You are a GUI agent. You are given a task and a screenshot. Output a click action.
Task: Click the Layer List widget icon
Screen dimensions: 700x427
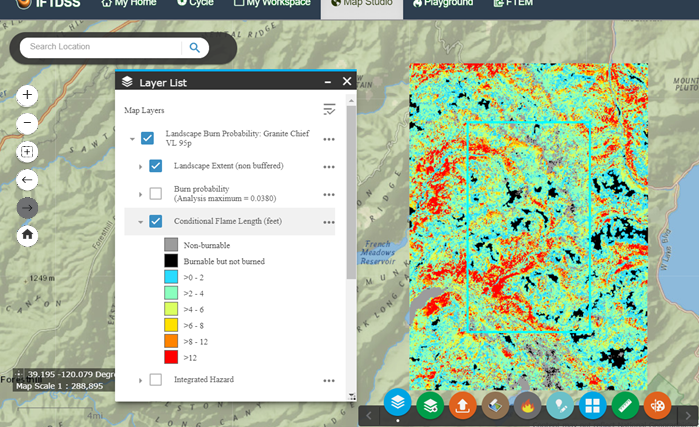(398, 405)
